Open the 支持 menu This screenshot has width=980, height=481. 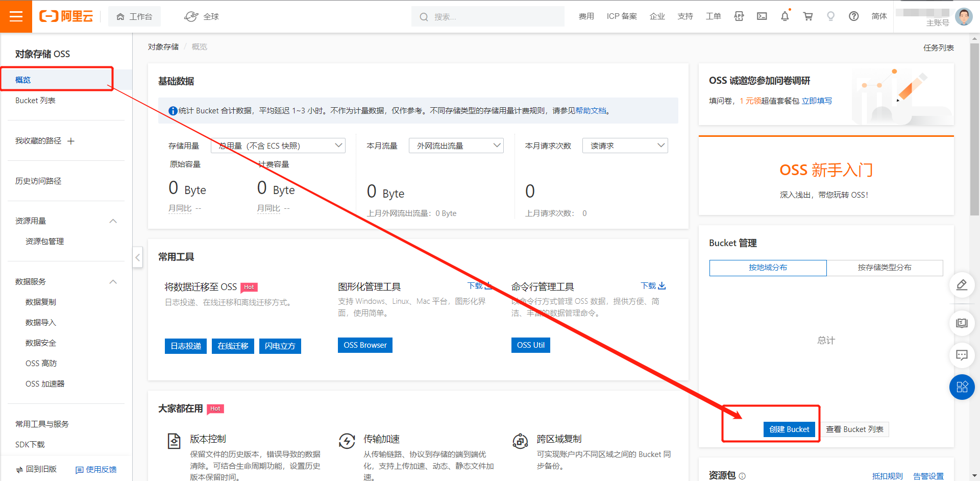tap(685, 16)
